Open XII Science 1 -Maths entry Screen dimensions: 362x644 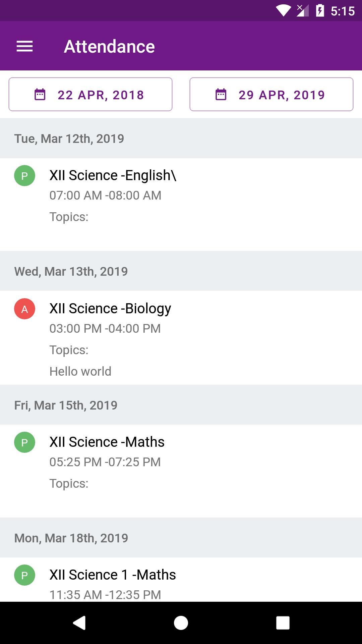[x=181, y=580]
